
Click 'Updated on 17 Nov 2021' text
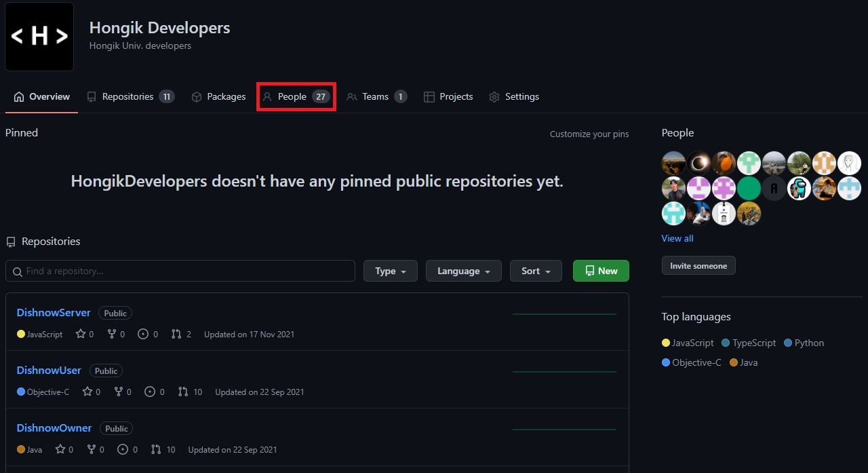tap(249, 334)
